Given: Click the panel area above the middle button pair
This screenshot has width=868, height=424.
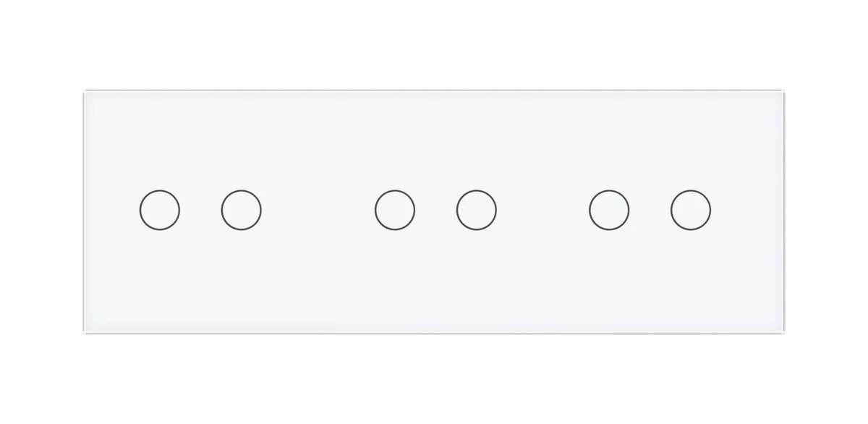Looking at the screenshot, I should coord(435,141).
